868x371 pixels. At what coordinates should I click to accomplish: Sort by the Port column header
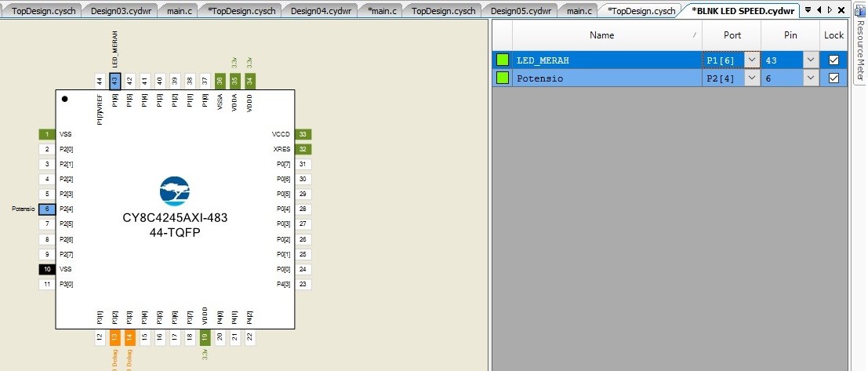[732, 35]
